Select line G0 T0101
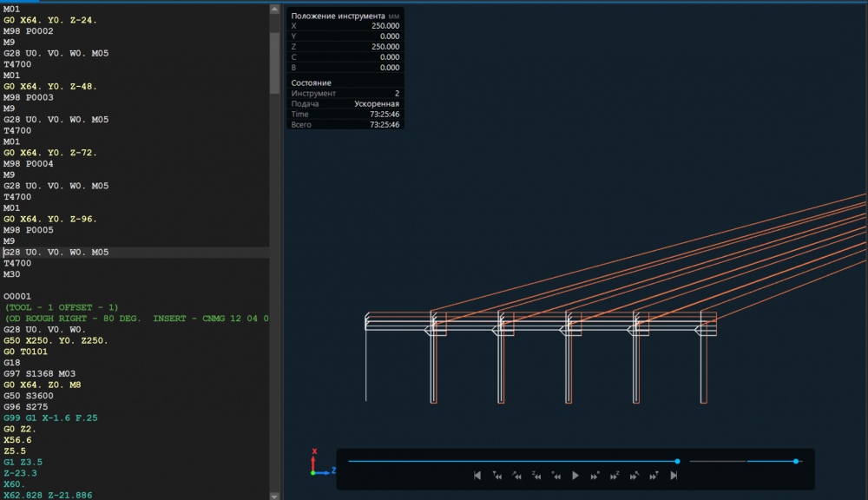 tap(25, 352)
